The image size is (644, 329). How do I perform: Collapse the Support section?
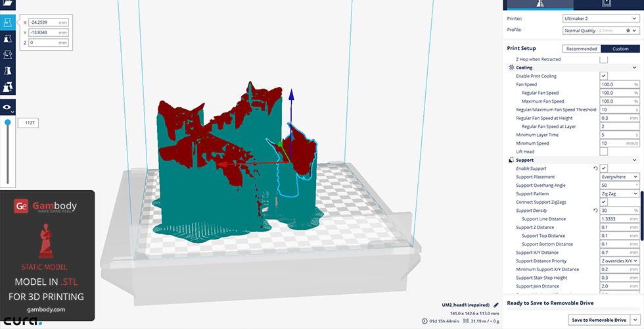[634, 160]
